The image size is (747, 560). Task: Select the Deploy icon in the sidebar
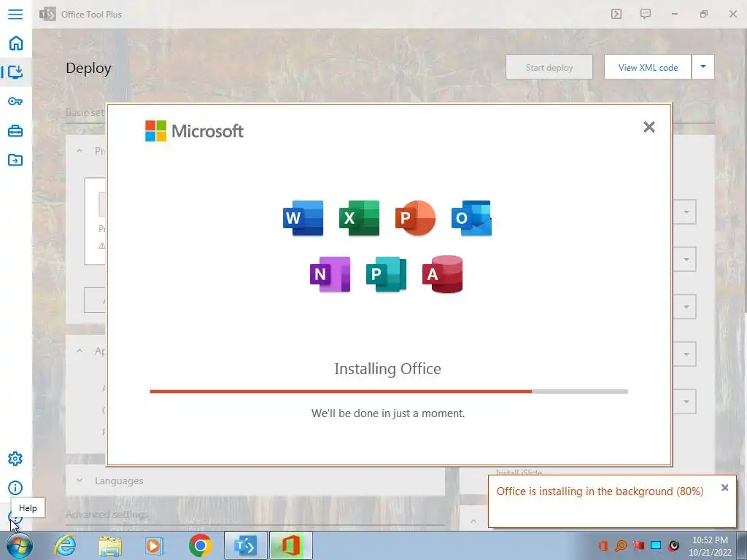click(16, 72)
